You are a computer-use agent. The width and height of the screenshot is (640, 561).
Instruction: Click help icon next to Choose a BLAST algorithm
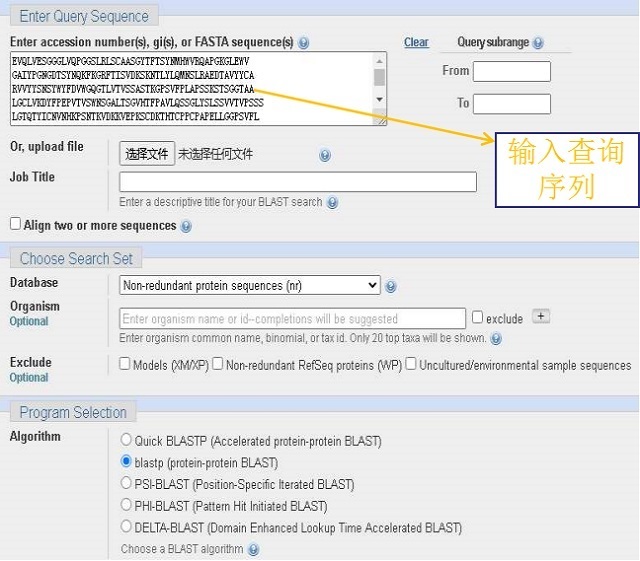point(253,549)
